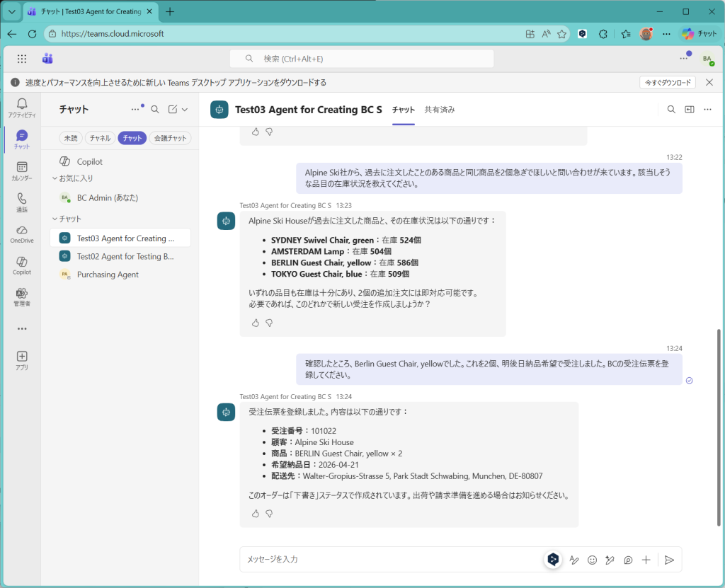Open the Activity (アクティビティ) sidebar icon
Image resolution: width=725 pixels, height=588 pixels.
point(22,108)
